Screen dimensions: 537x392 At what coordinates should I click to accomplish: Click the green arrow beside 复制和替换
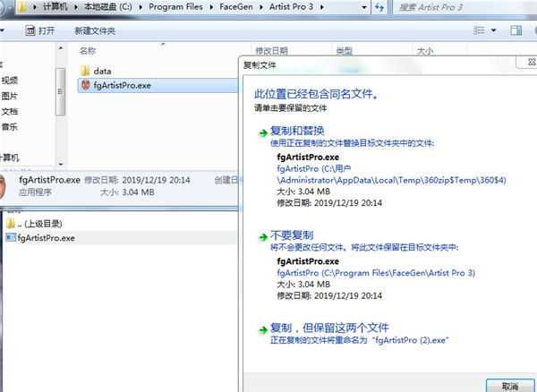262,132
